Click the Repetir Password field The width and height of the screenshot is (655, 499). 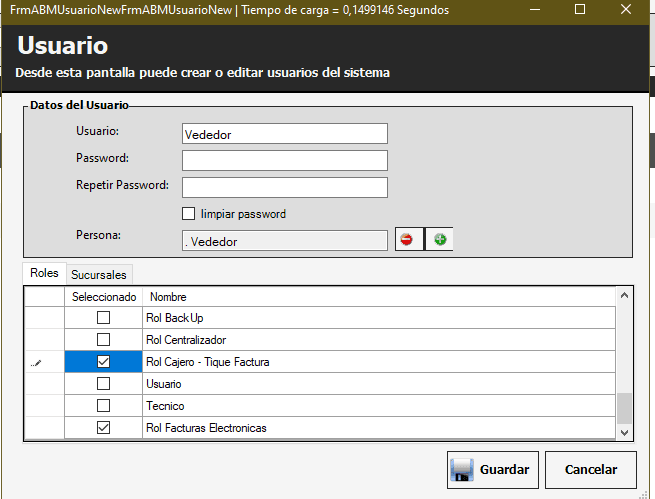[x=285, y=187]
